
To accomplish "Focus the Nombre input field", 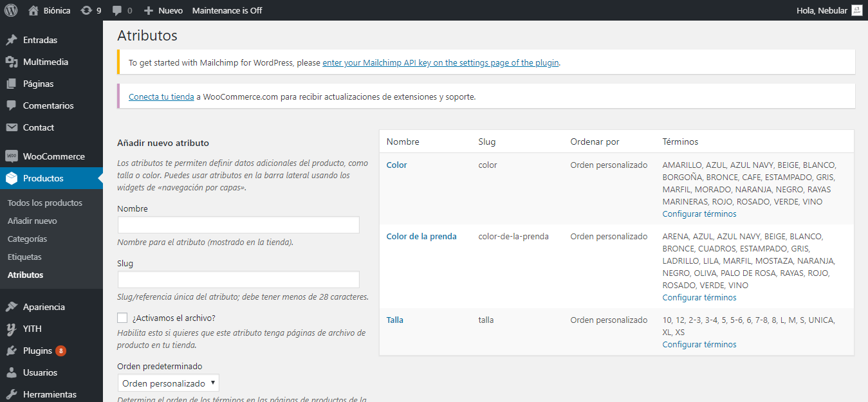I will coord(239,224).
